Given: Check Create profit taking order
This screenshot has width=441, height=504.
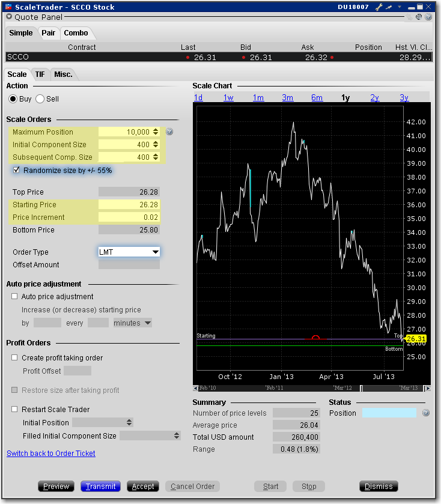Looking at the screenshot, I should (x=14, y=357).
